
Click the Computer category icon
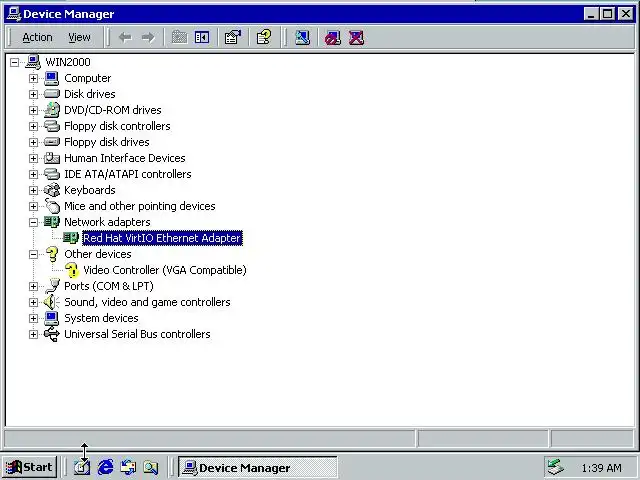51,78
